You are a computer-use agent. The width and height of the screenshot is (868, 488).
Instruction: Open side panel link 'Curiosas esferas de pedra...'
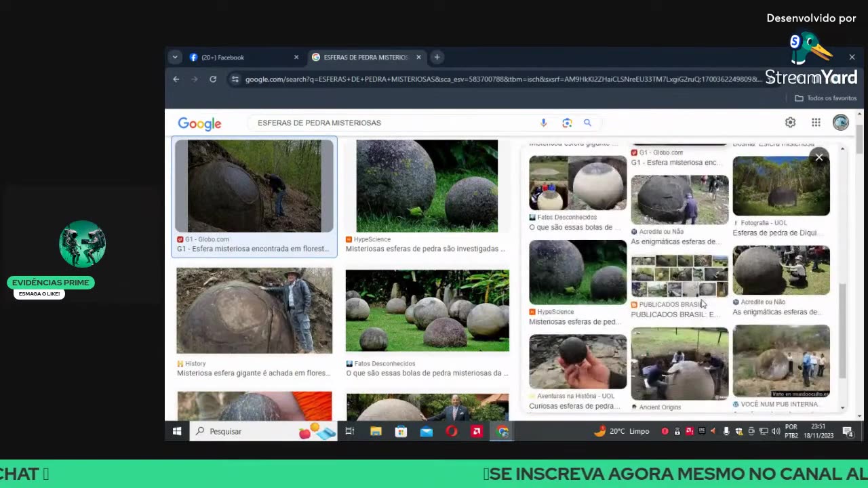(x=575, y=406)
